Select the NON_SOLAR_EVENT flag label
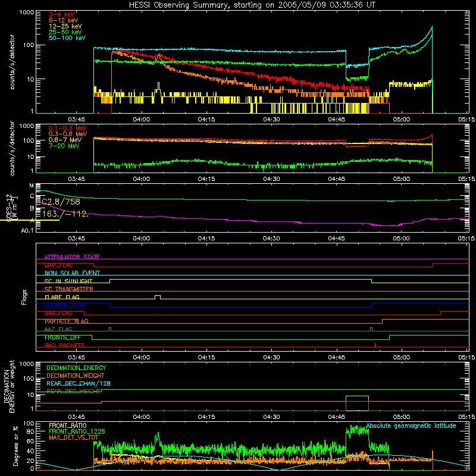 [72, 273]
